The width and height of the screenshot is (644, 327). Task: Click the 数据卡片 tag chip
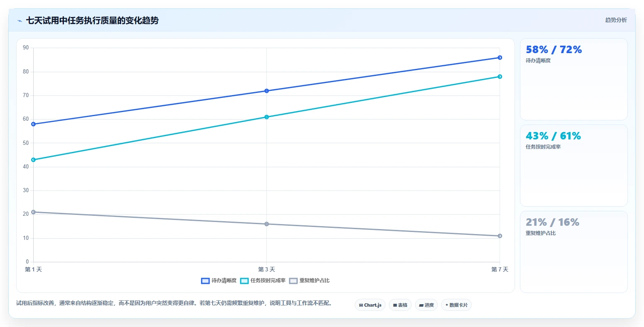(456, 305)
